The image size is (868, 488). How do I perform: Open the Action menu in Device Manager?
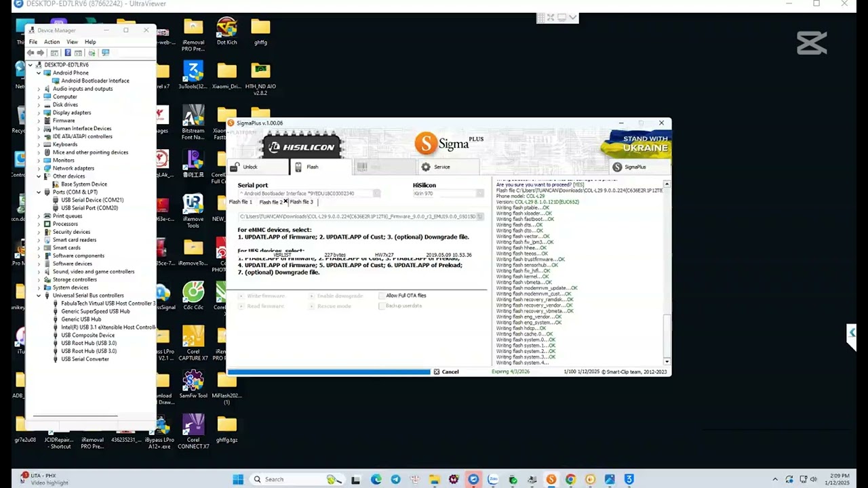(52, 42)
